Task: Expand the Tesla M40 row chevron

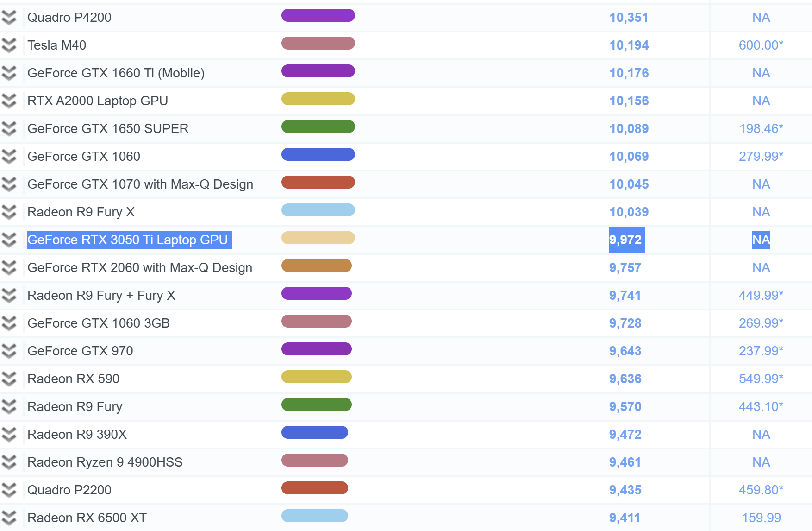Action: click(9, 45)
